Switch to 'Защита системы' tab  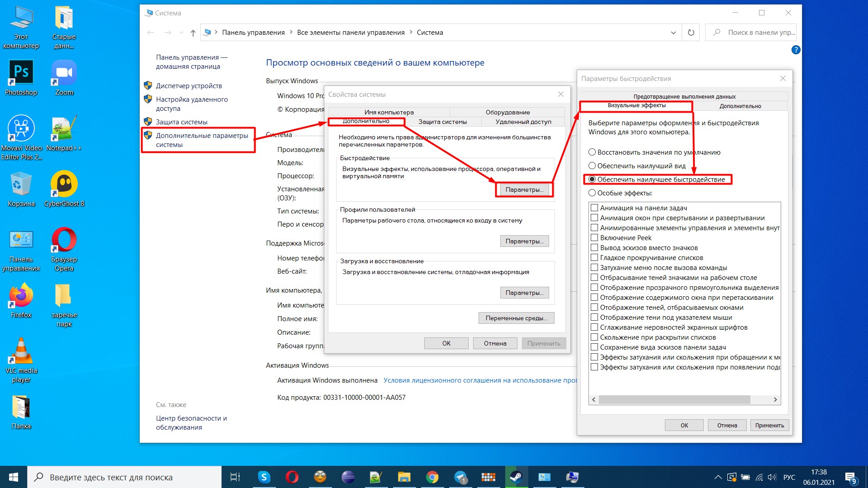coord(442,122)
